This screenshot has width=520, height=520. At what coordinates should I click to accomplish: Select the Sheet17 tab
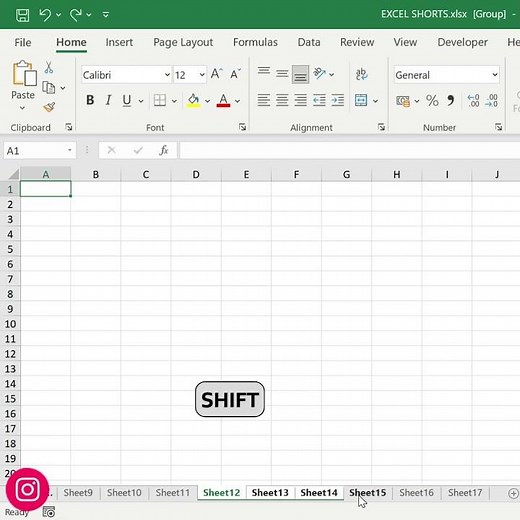coord(465,492)
